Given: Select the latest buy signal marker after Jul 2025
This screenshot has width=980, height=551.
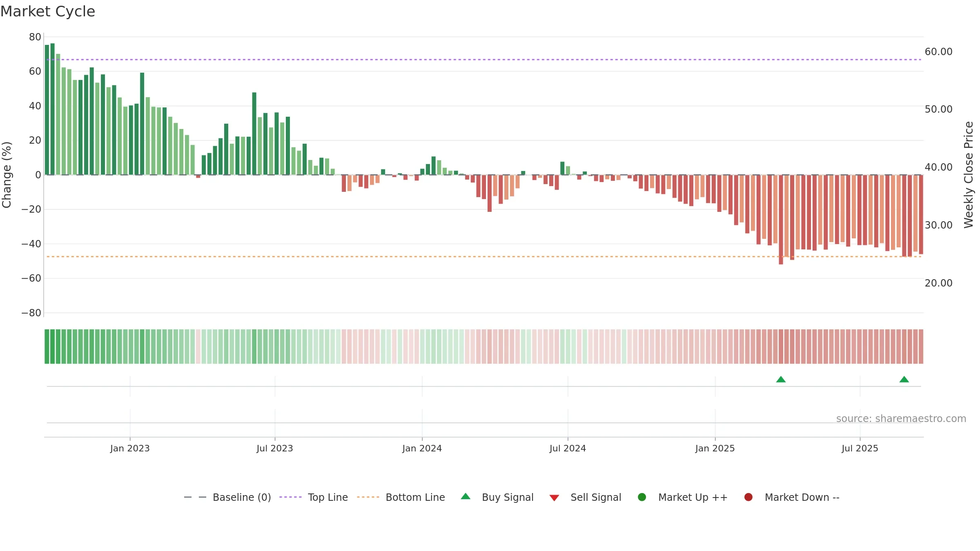Looking at the screenshot, I should tap(904, 380).
